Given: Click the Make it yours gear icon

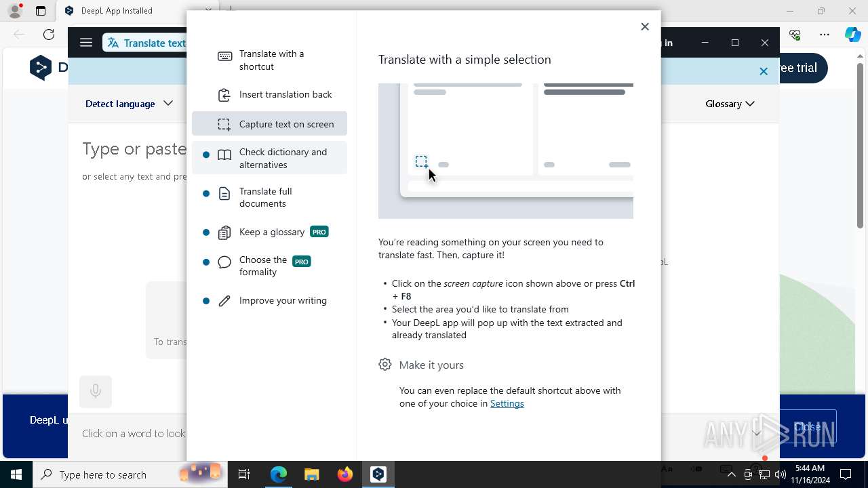Looking at the screenshot, I should [x=385, y=365].
